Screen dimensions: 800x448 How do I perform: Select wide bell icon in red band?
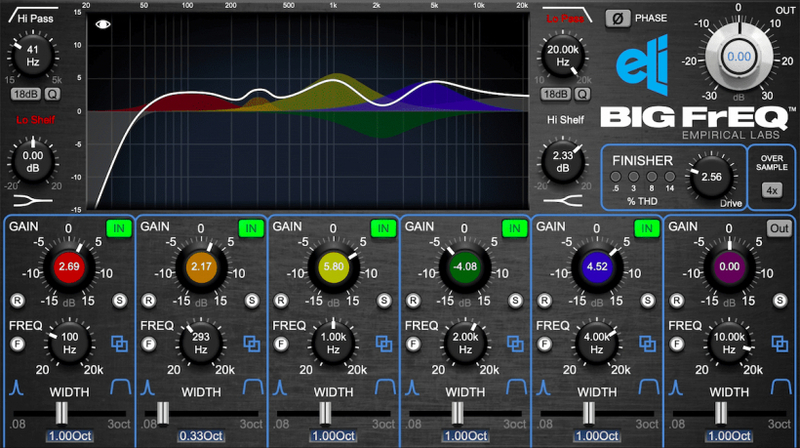pos(121,387)
